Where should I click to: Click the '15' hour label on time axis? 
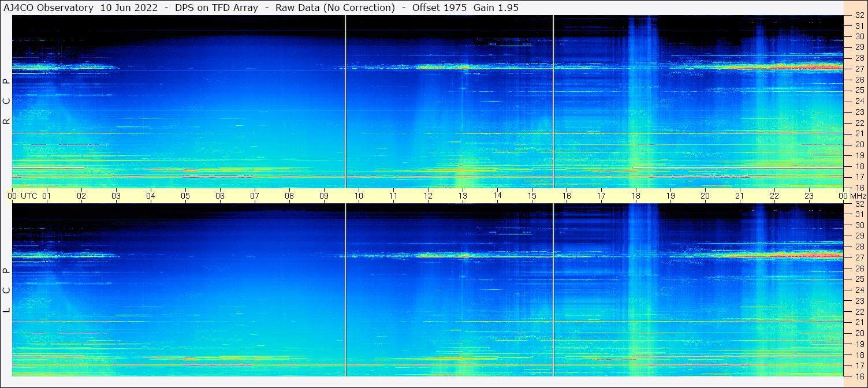(532, 196)
